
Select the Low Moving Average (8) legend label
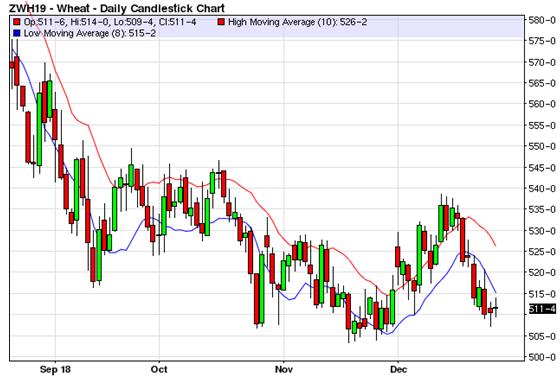90,34
